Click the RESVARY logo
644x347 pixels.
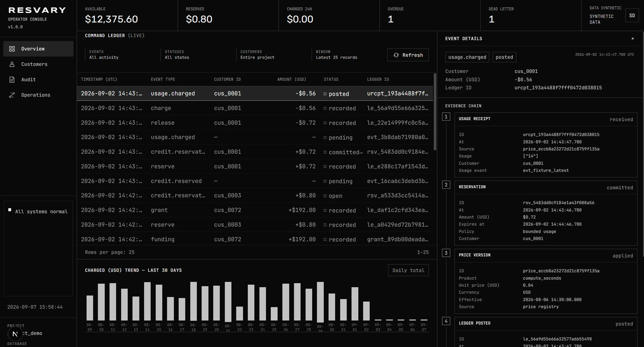click(37, 10)
